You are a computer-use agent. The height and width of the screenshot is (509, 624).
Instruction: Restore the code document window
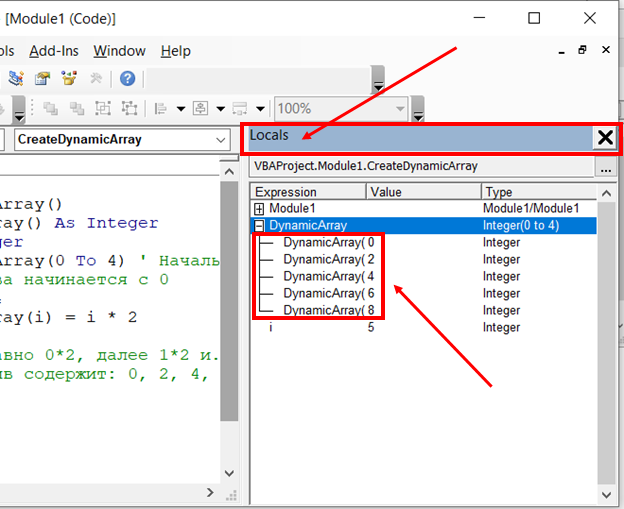[x=582, y=50]
